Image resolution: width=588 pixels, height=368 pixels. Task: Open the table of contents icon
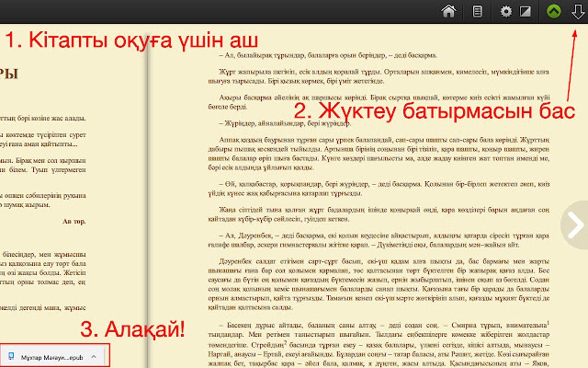point(477,12)
